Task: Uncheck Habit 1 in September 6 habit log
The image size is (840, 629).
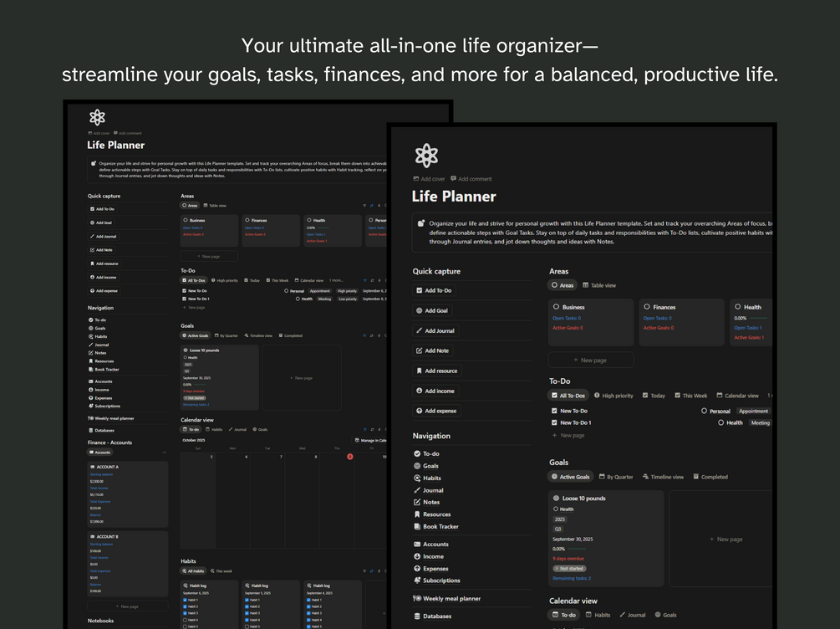Action: [186, 600]
